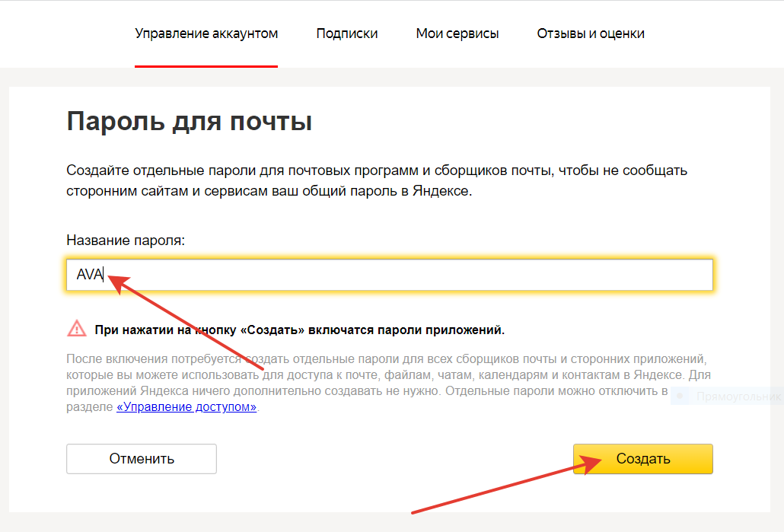
Task: Click the faint Прямоугольник tooltip label
Action: pos(738,397)
